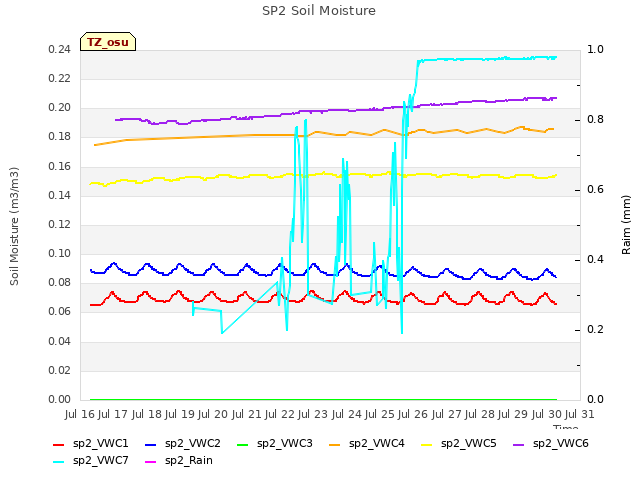Click the red sp2_VWC1 legend swatch
The height and width of the screenshot is (480, 640).
[x=59, y=444]
